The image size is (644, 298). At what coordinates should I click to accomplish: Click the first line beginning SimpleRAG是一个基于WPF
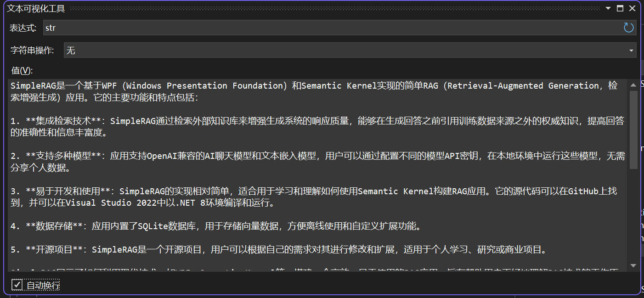314,86
